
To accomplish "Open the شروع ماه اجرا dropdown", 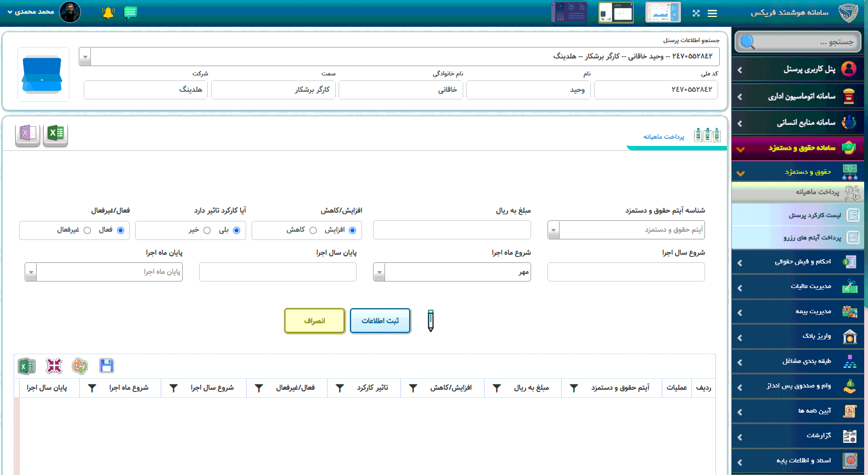I will coord(380,272).
